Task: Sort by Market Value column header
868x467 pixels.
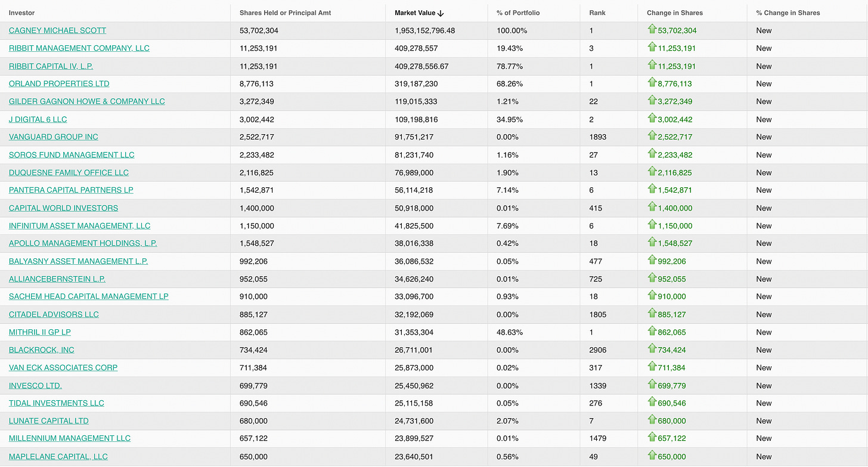Action: click(414, 13)
